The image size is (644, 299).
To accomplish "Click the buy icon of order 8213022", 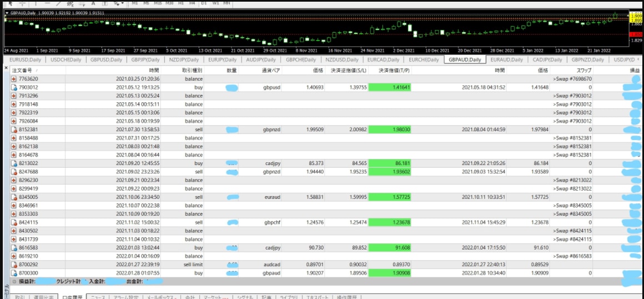I will [x=13, y=163].
